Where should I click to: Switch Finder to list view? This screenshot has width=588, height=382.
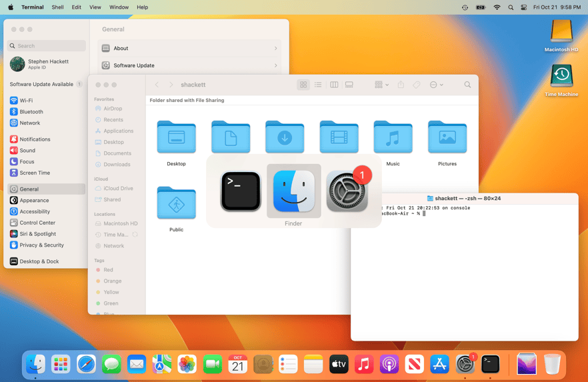coord(318,85)
